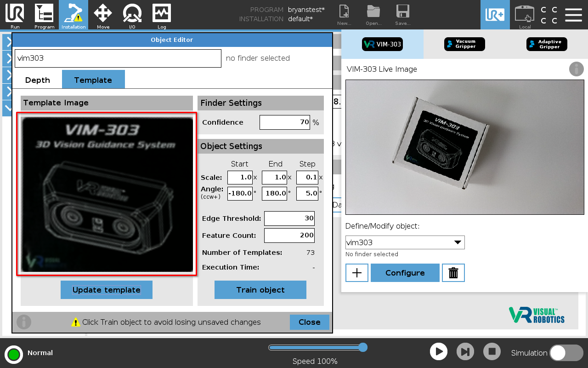Click the Finder Settings header
This screenshot has width=588, height=368.
click(x=260, y=103)
